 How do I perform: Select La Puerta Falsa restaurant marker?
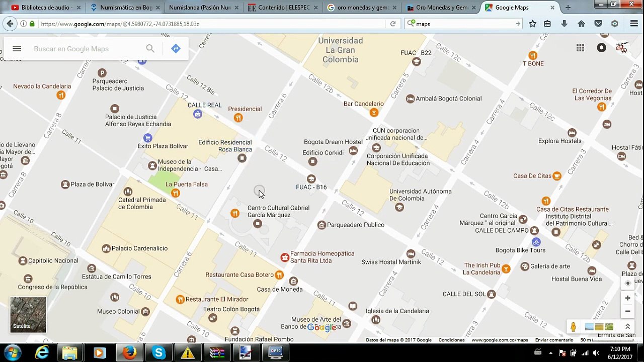point(175,193)
